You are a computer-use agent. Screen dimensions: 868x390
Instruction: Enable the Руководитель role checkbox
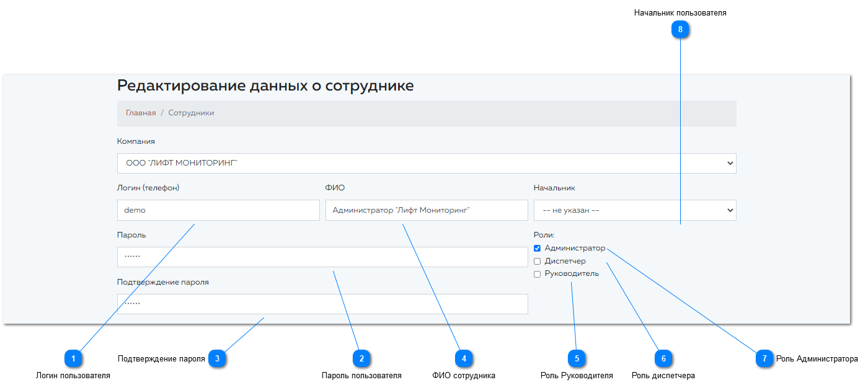pyautogui.click(x=538, y=274)
